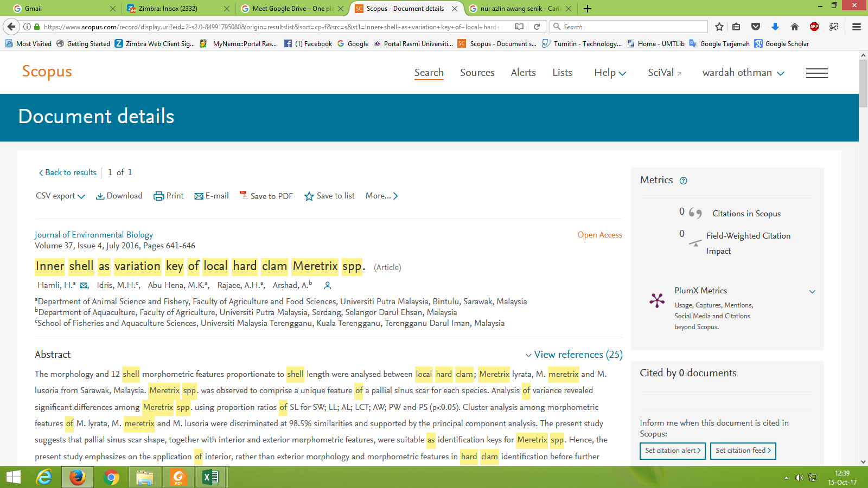Go to Sources in Scopus navigation
The image size is (868, 488).
click(x=477, y=73)
